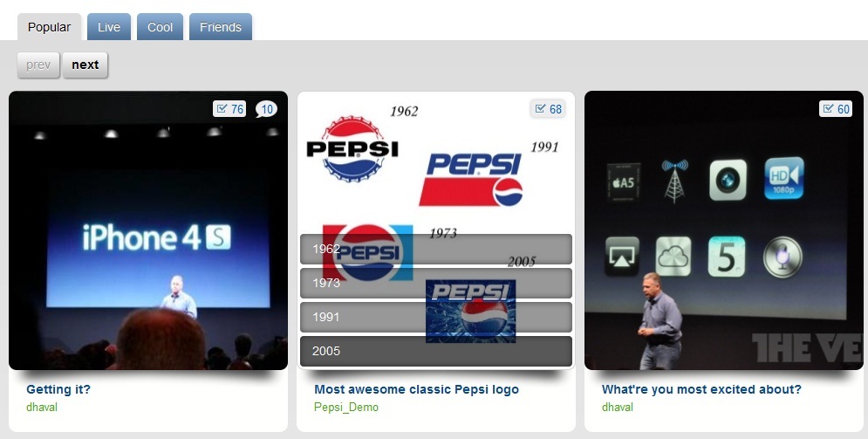Open "What're you most excited about?" poll

(701, 389)
